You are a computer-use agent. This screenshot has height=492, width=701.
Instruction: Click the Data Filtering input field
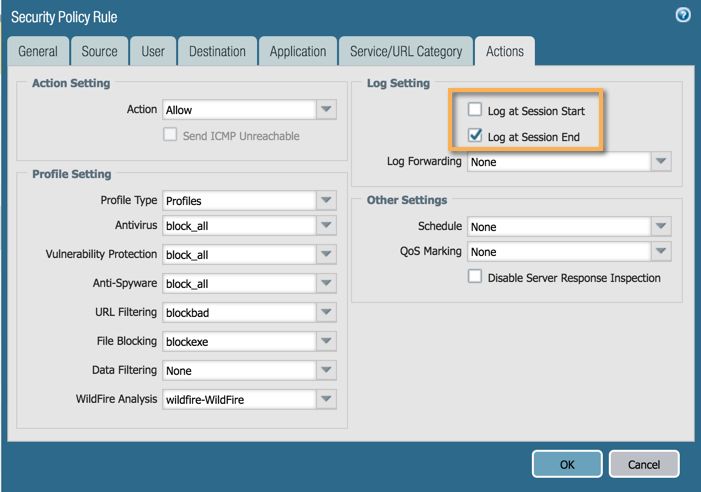(x=238, y=371)
